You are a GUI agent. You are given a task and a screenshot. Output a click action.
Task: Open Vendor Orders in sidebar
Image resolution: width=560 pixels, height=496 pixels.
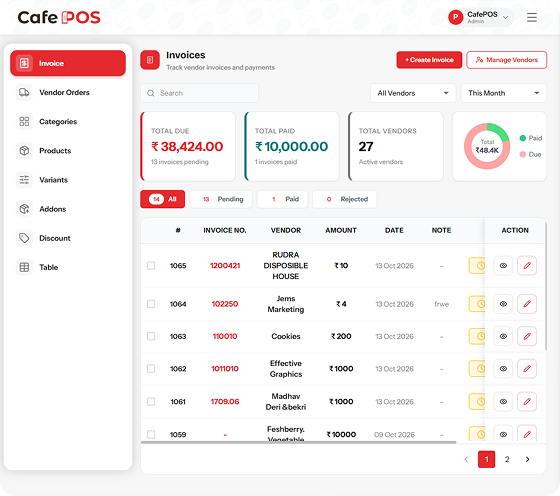(68, 92)
